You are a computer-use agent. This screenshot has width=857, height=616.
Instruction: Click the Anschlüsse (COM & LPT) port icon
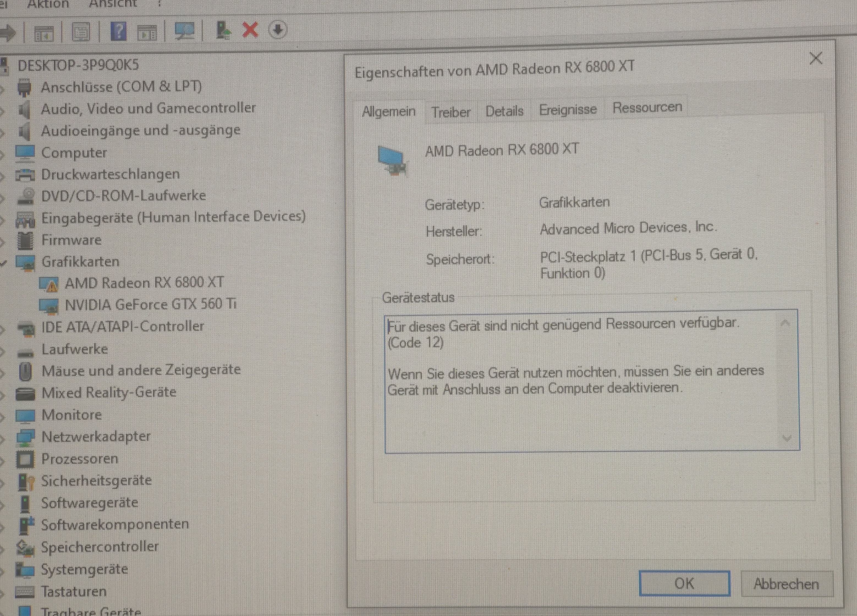coord(24,87)
